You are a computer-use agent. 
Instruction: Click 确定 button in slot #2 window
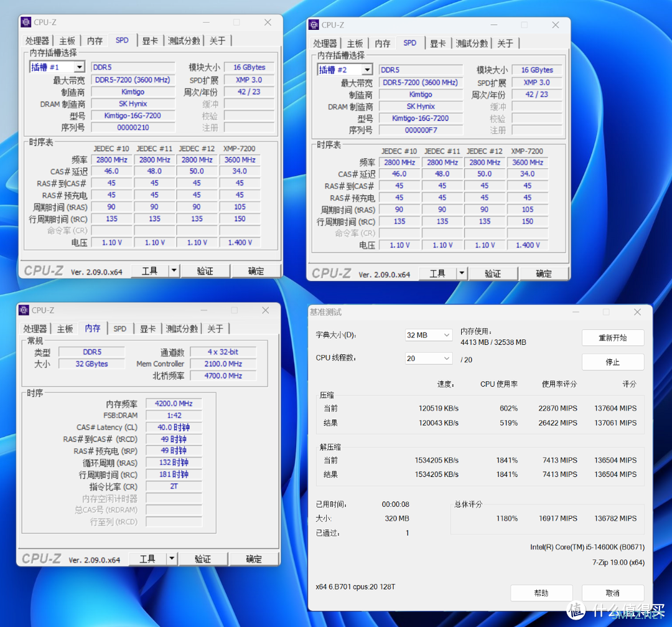pos(544,273)
